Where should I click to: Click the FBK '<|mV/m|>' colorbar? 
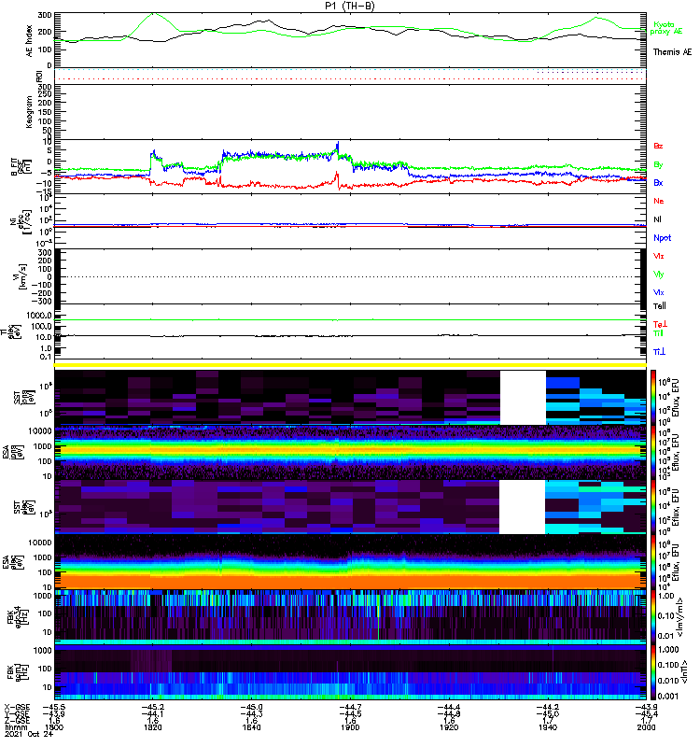(x=653, y=618)
